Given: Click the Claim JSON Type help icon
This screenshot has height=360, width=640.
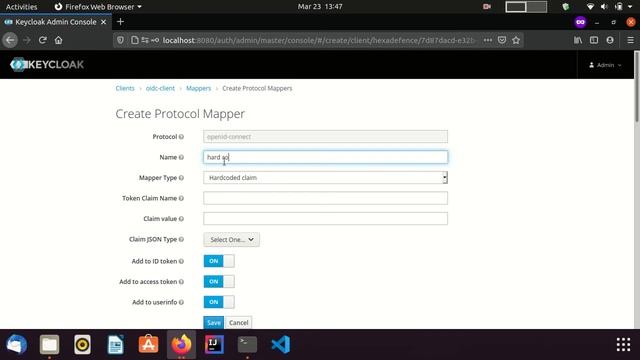Looking at the screenshot, I should coord(181,239).
